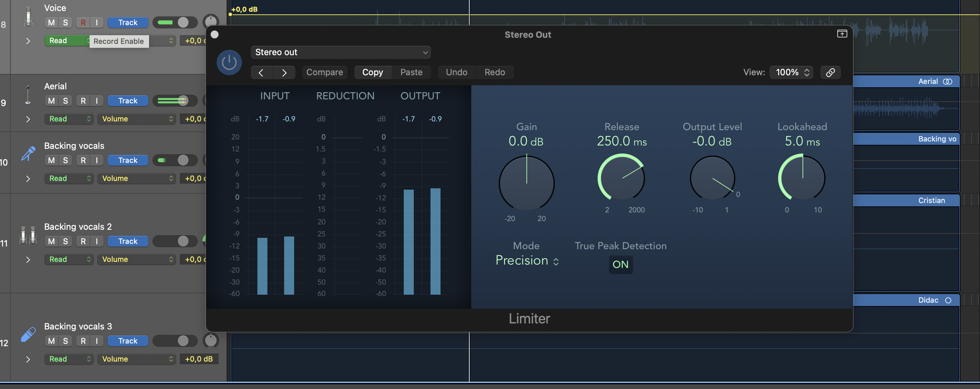The width and height of the screenshot is (980, 389).
Task: Click the Undo item in plugin header
Action: click(456, 72)
